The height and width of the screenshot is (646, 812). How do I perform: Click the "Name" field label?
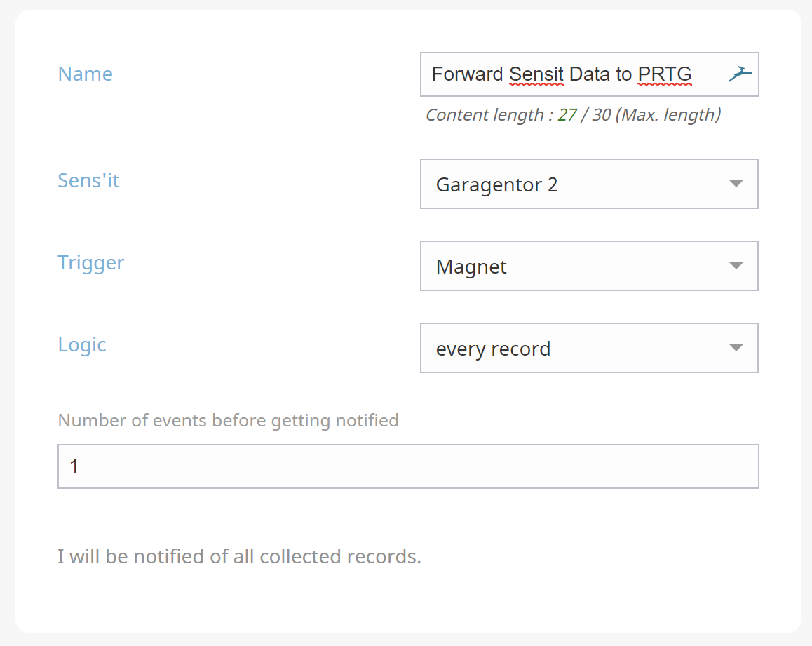pos(86,74)
